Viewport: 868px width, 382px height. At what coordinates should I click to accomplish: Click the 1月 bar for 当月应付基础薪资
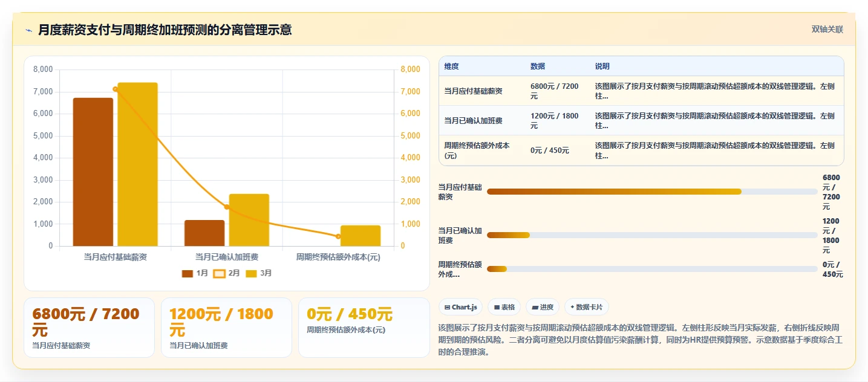pos(93,172)
